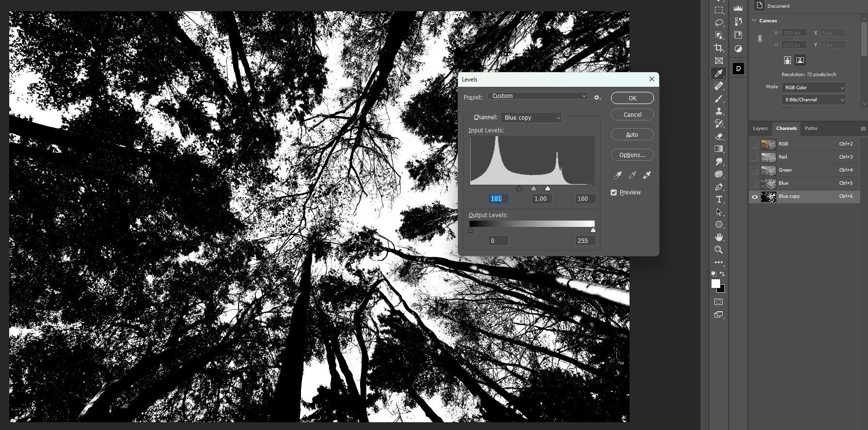
Task: Select the Crop tool
Action: [719, 48]
